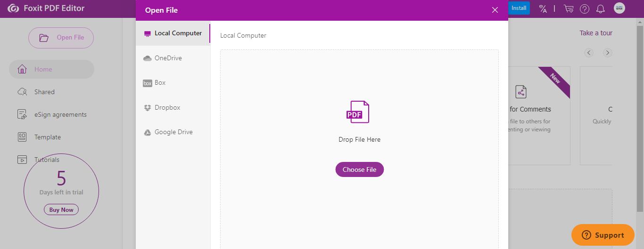Click the Tutorials play icon
644x249 pixels.
click(x=22, y=160)
